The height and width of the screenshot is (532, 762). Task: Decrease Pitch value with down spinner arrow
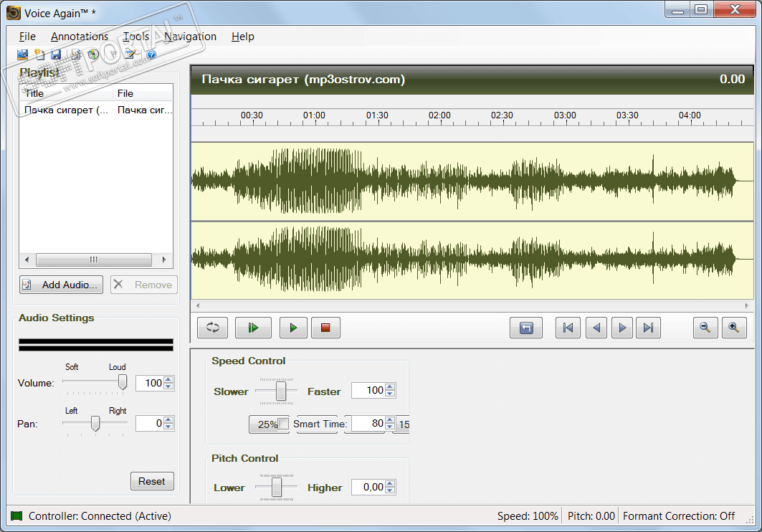pos(390,490)
